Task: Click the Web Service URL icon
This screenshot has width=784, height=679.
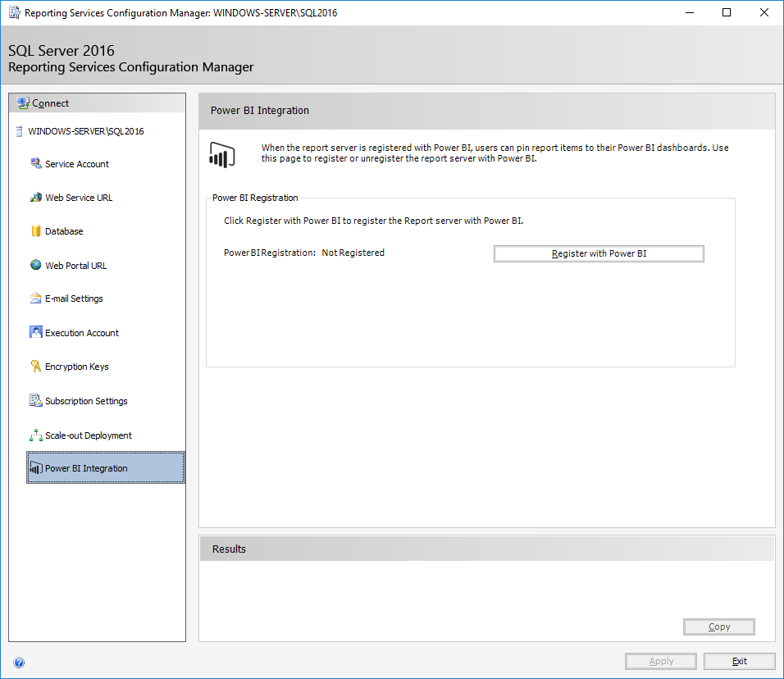Action: (x=35, y=198)
